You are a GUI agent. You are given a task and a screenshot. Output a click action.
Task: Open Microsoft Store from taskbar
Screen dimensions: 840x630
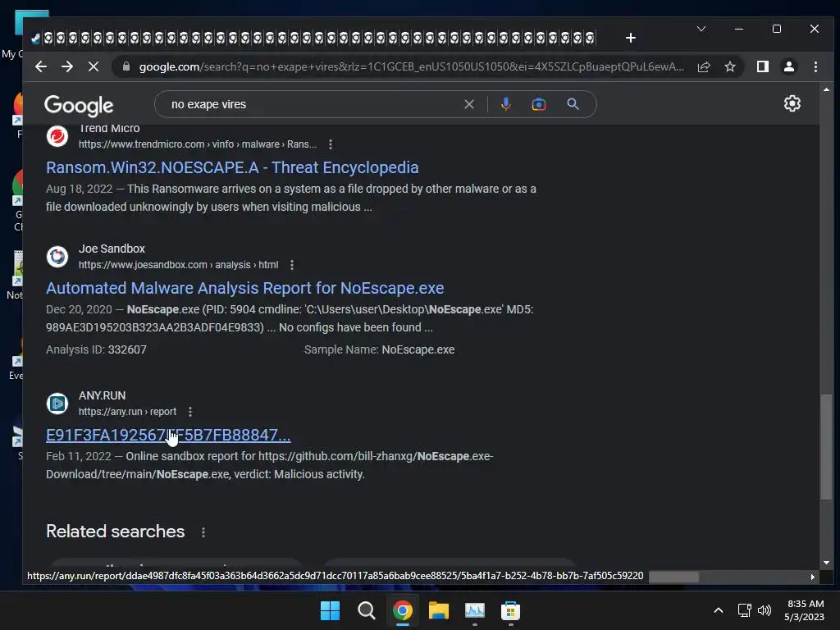coord(510,610)
